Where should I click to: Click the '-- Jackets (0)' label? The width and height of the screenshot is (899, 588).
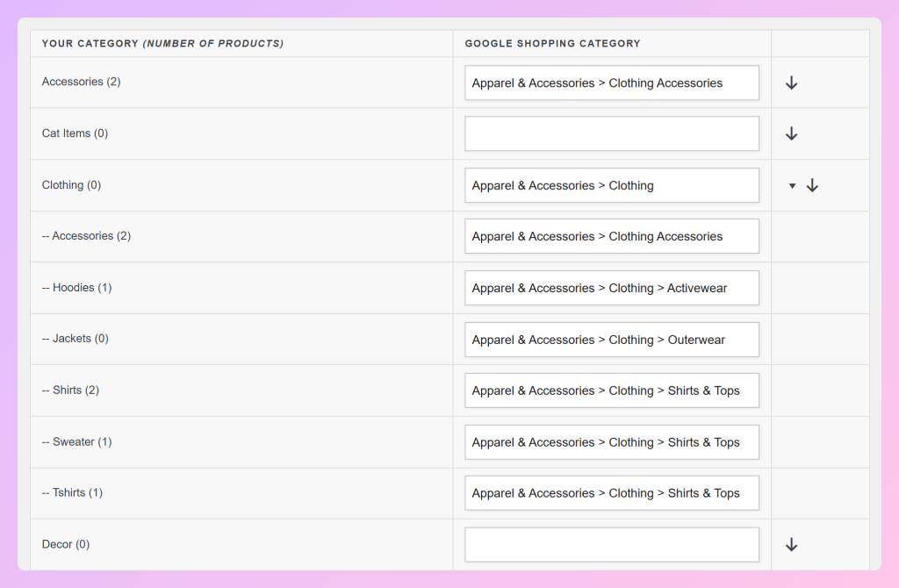[76, 339]
